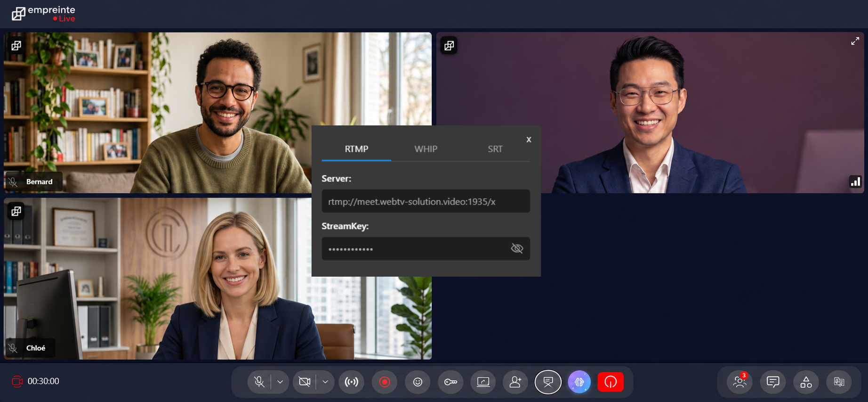Expand the microphone options chevron

tap(280, 382)
